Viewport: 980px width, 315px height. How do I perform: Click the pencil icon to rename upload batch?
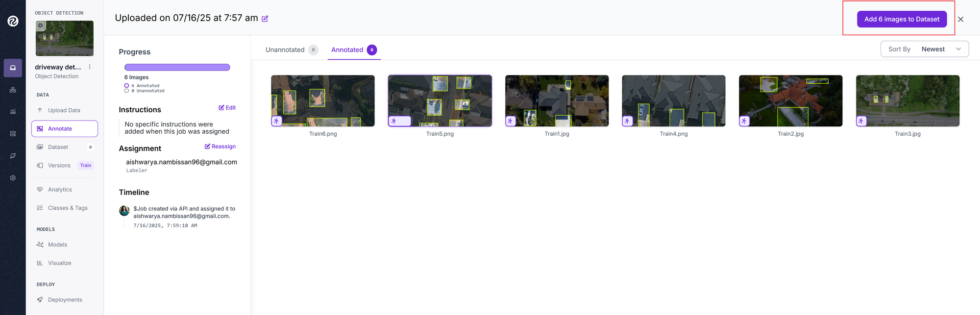pos(265,19)
